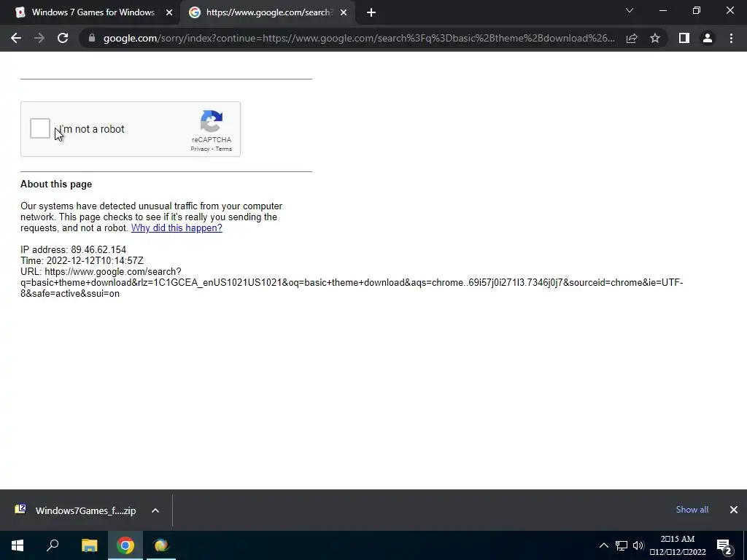Show hidden system tray icons

tap(603, 545)
